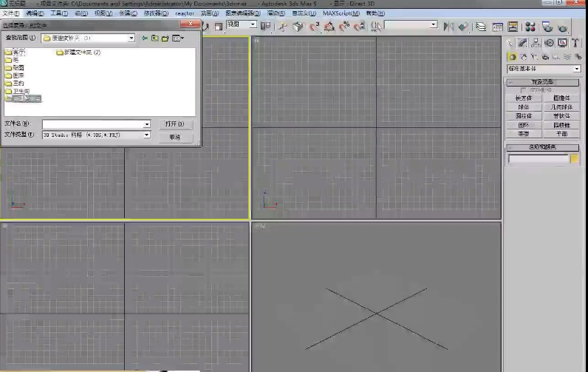588x372 pixels.
Task: Open the Layer Manager icon
Action: [481, 27]
